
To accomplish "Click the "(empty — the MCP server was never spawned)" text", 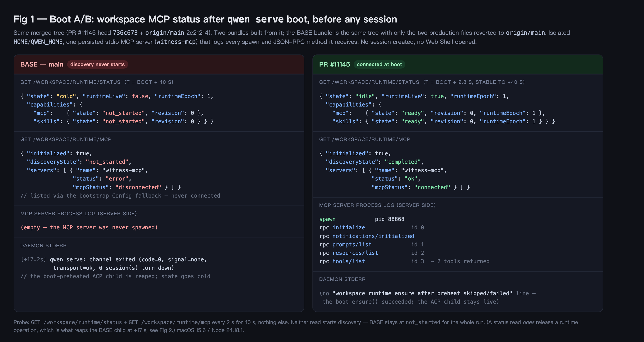I will coord(89,227).
